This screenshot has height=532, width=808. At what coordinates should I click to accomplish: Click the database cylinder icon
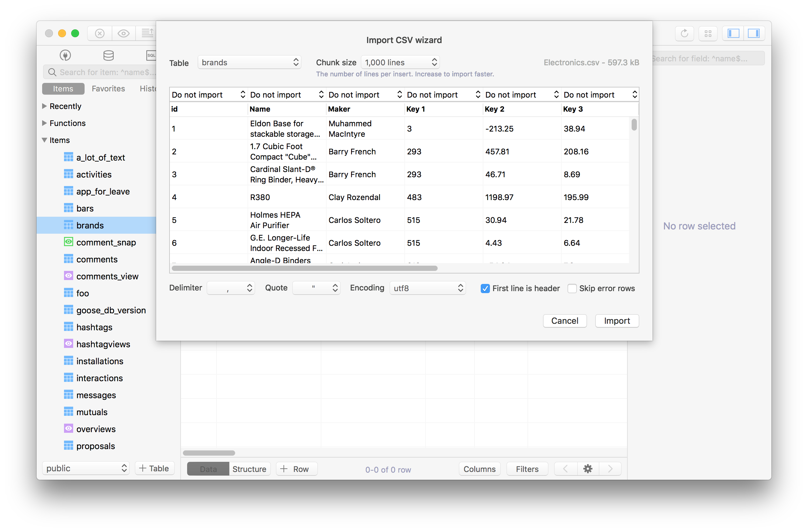108,55
